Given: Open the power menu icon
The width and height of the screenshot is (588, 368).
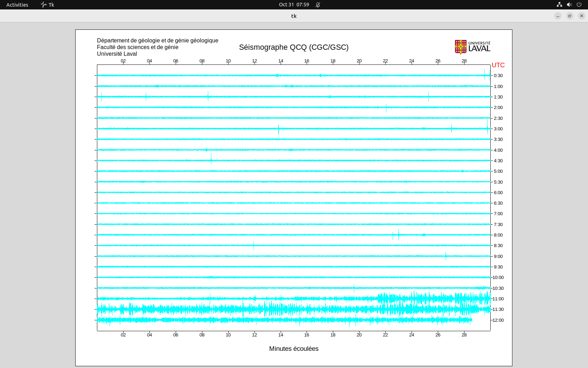Looking at the screenshot, I should pos(579,5).
